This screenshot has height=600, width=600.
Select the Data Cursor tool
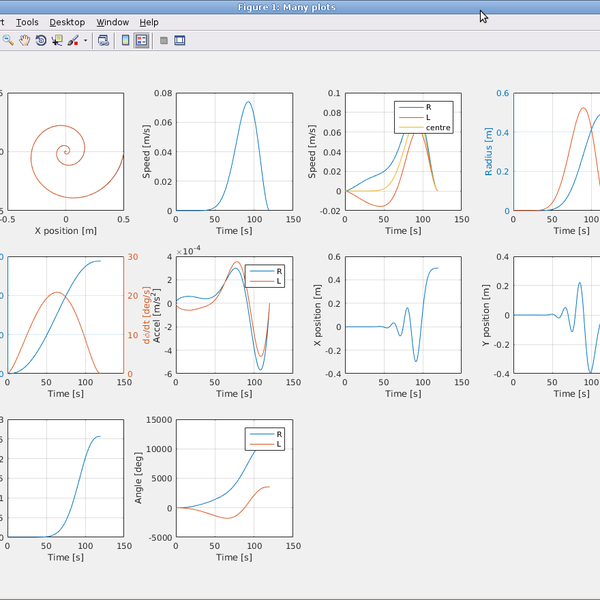coord(56,41)
